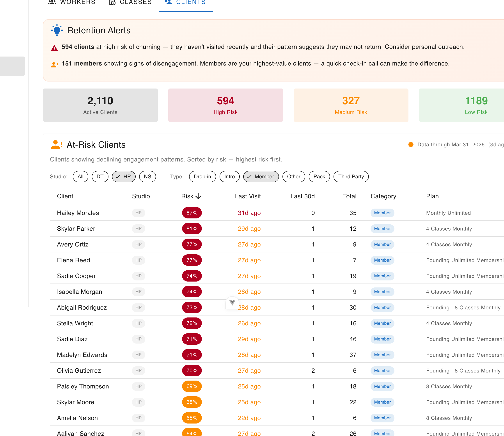
Task: Open the Medium Risk card
Action: 351,105
